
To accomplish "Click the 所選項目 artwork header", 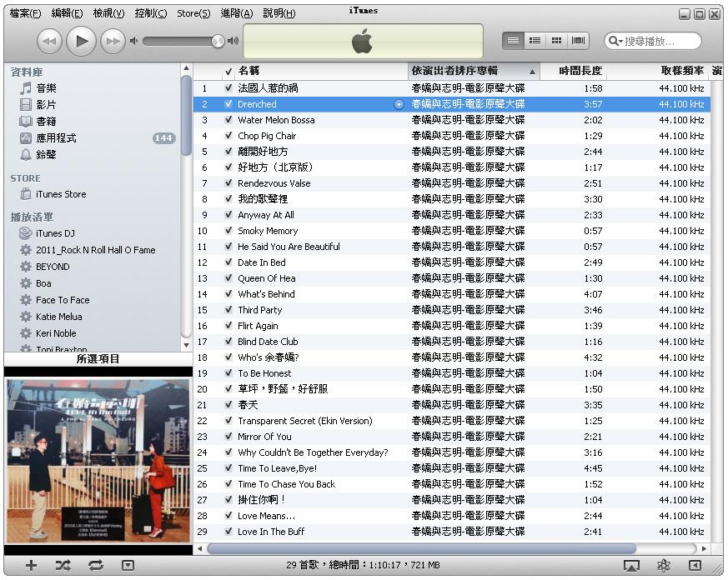I will click(x=98, y=358).
